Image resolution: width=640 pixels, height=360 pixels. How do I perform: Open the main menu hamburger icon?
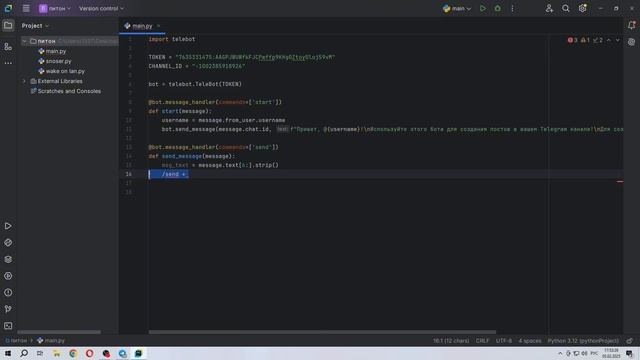tap(26, 8)
